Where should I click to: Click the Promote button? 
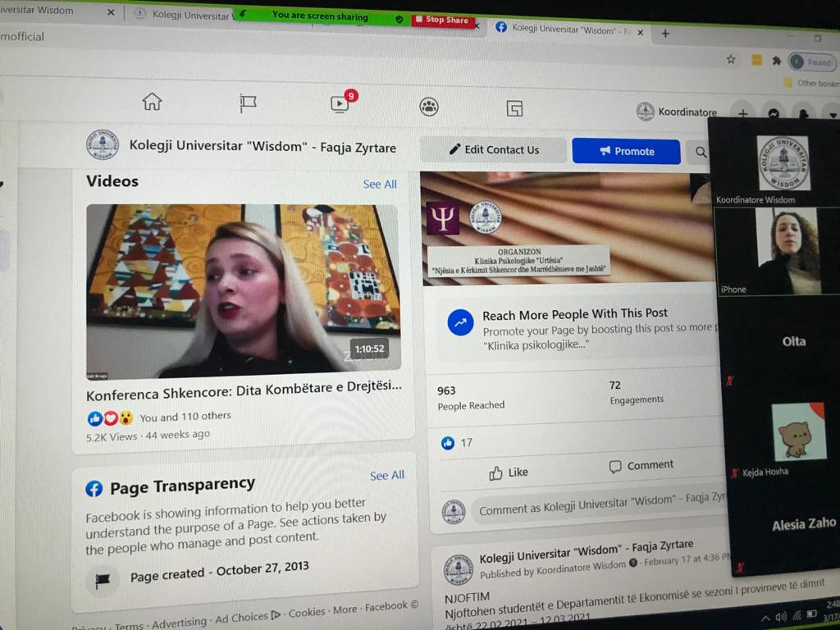626,151
